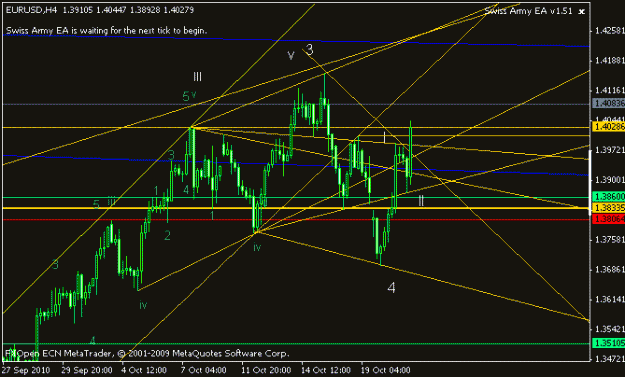Viewport: 625px width, 377px height.
Task: Click the green 1.35105 price tag
Action: click(x=609, y=343)
